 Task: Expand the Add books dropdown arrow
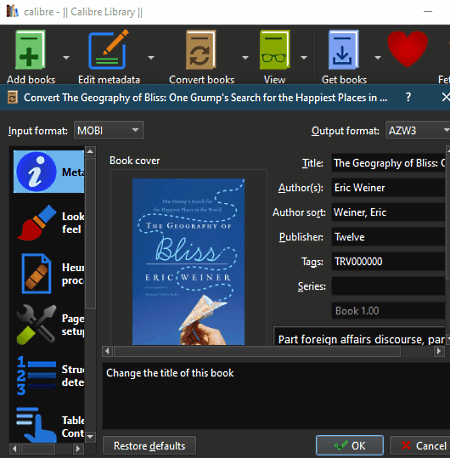coord(66,58)
